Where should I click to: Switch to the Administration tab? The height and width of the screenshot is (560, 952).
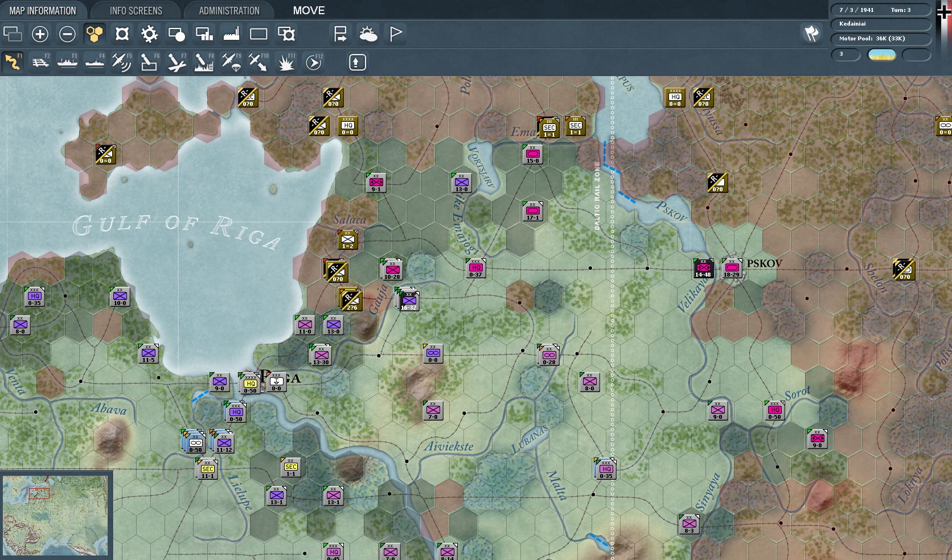229,11
